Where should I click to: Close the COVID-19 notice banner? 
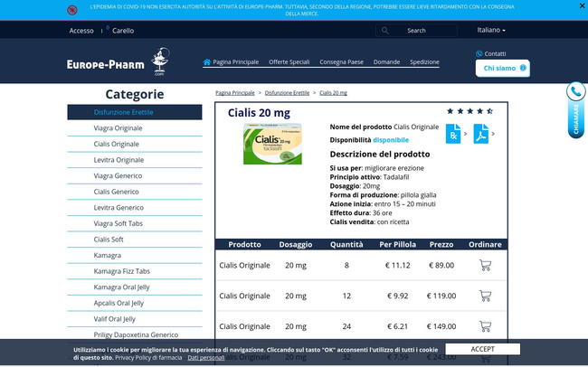582,5
